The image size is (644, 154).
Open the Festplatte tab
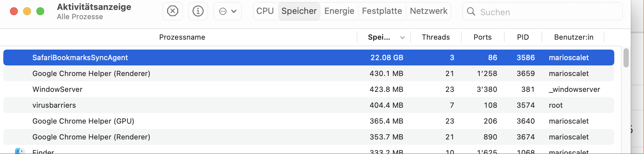coord(382,11)
